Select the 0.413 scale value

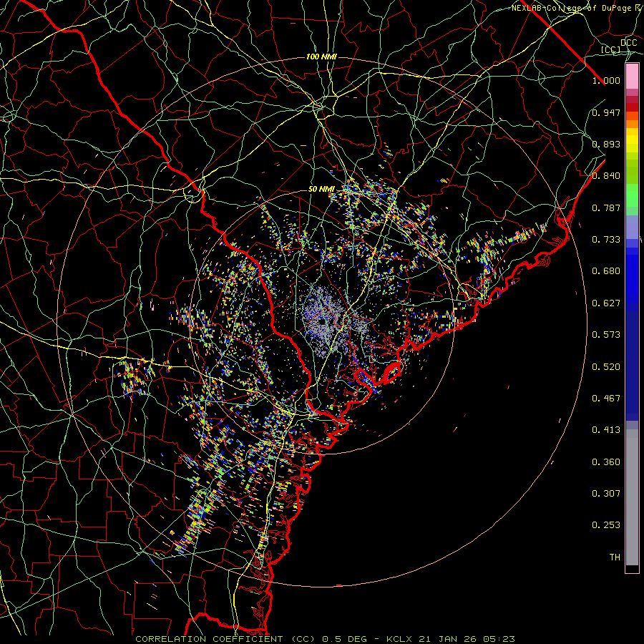pyautogui.click(x=606, y=429)
